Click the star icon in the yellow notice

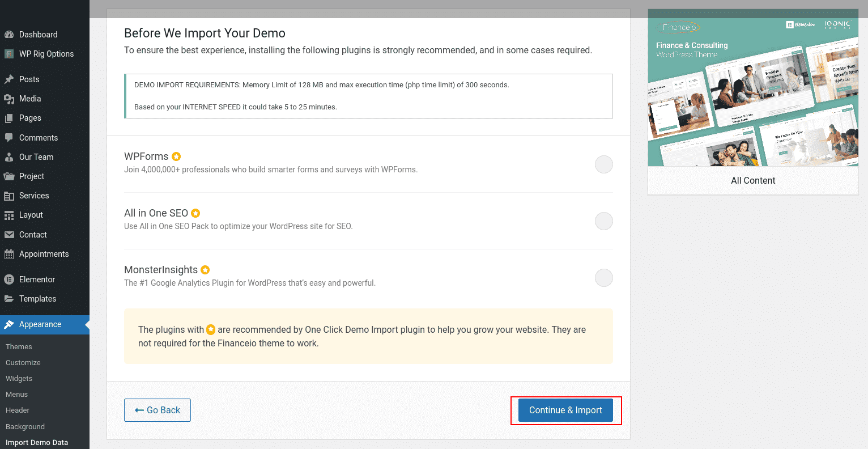click(x=211, y=329)
